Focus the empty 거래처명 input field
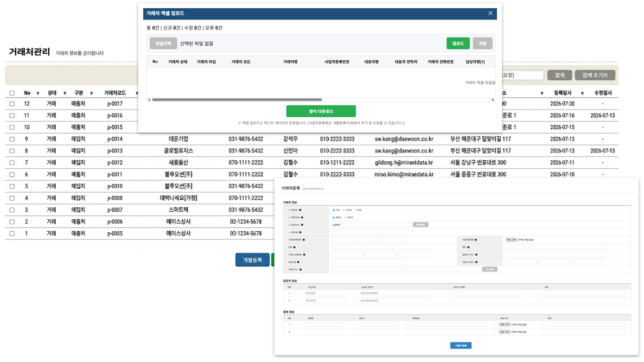This screenshot has height=362, width=644. point(372,232)
